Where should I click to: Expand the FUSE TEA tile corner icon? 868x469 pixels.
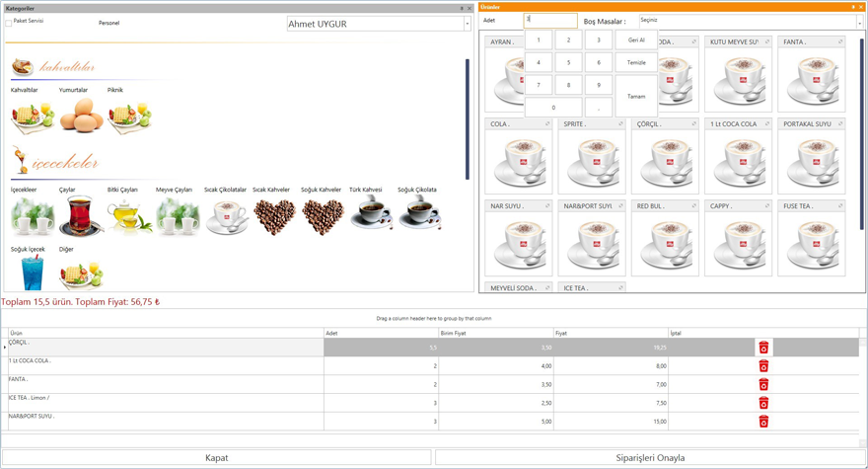click(840, 205)
